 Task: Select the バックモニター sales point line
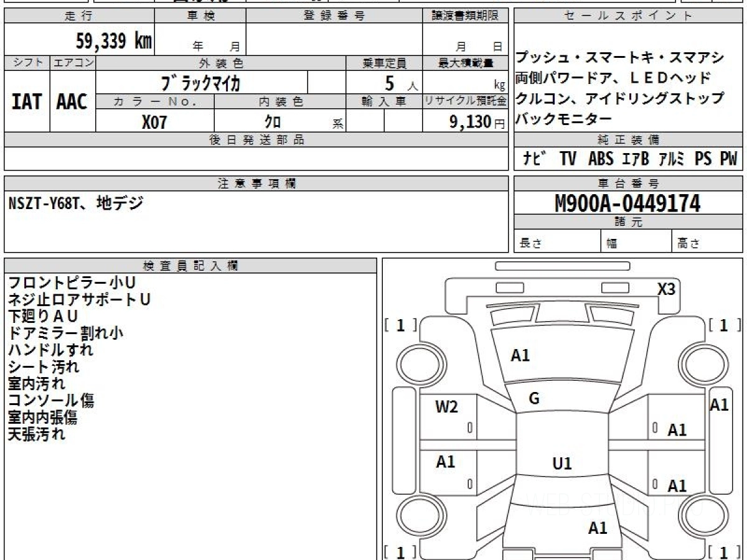[564, 118]
